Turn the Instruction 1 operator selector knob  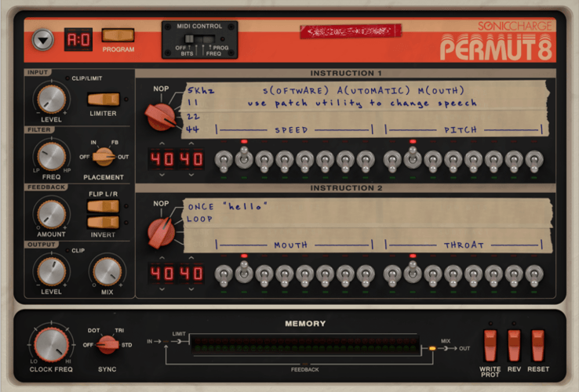[161, 117]
